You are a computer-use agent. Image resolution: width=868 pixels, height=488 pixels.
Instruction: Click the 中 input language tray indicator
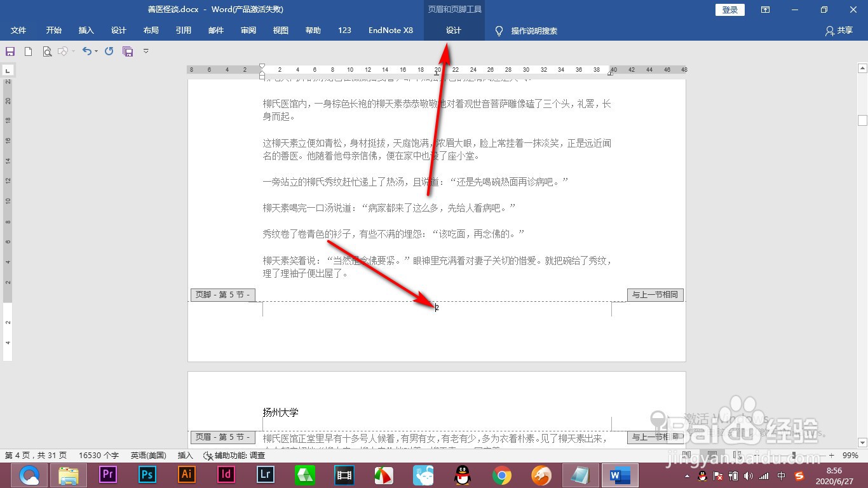tap(782, 476)
